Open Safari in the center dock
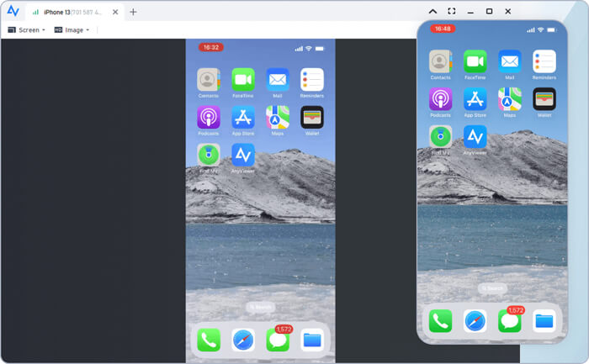Screen dimensions: 589x364 pyautogui.click(x=243, y=340)
